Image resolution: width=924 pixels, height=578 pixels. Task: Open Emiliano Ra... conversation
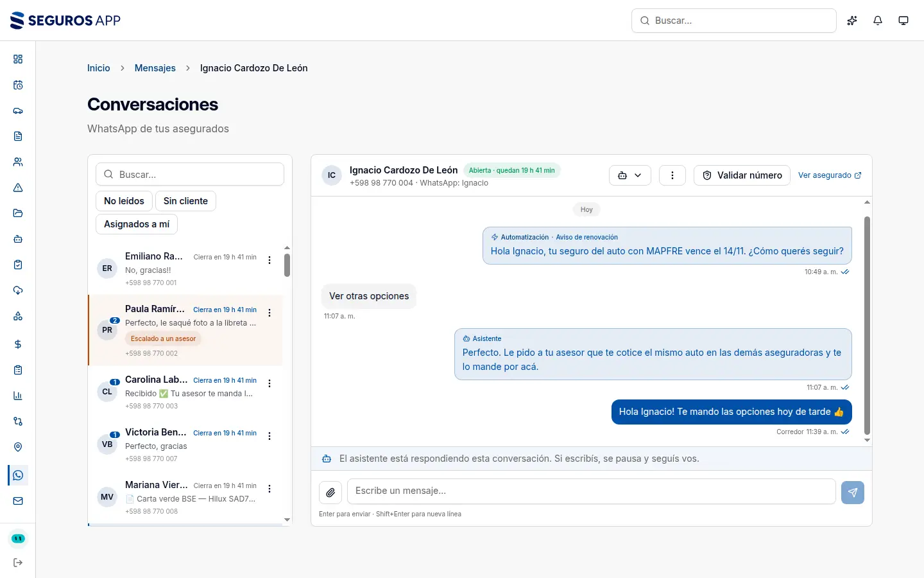185,268
